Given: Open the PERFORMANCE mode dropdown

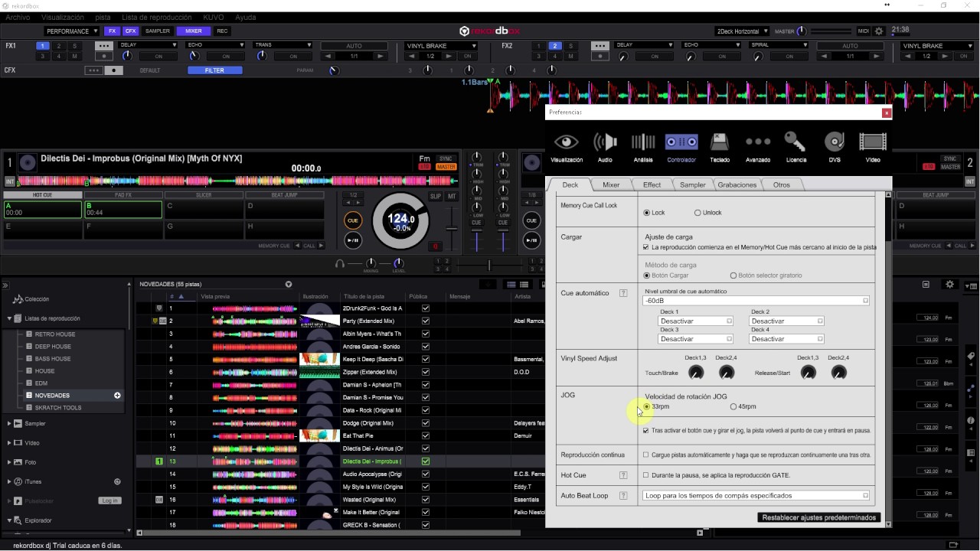Looking at the screenshot, I should (71, 31).
